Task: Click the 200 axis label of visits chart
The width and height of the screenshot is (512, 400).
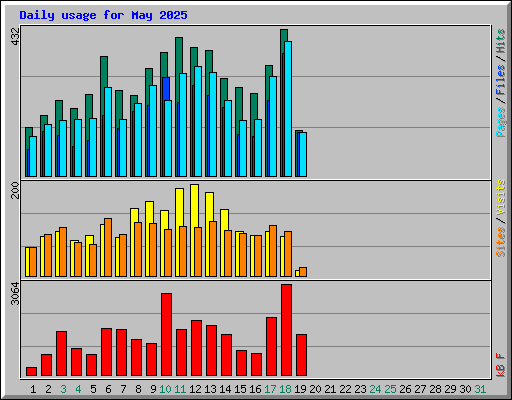Action: [x=15, y=191]
